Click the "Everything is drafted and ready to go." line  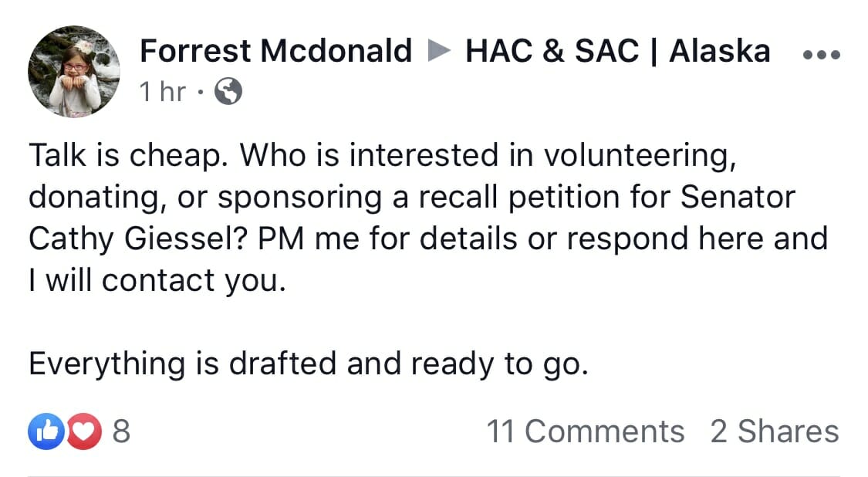[x=309, y=364]
